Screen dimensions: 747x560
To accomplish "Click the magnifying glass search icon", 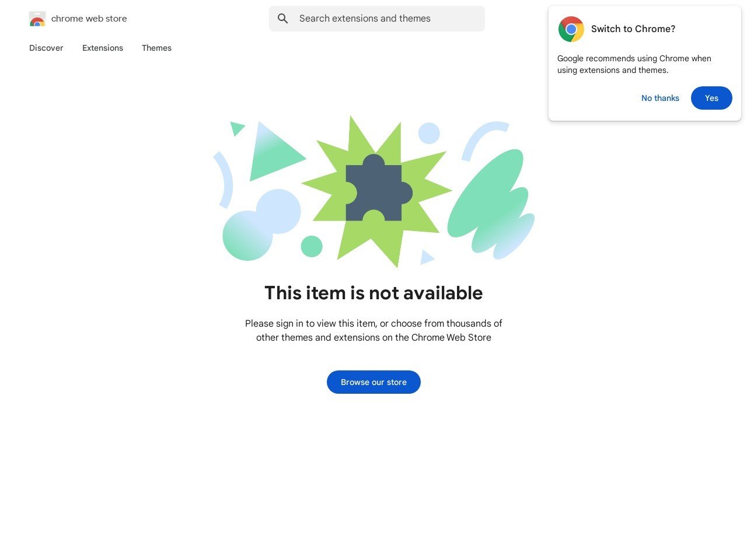I will (283, 19).
